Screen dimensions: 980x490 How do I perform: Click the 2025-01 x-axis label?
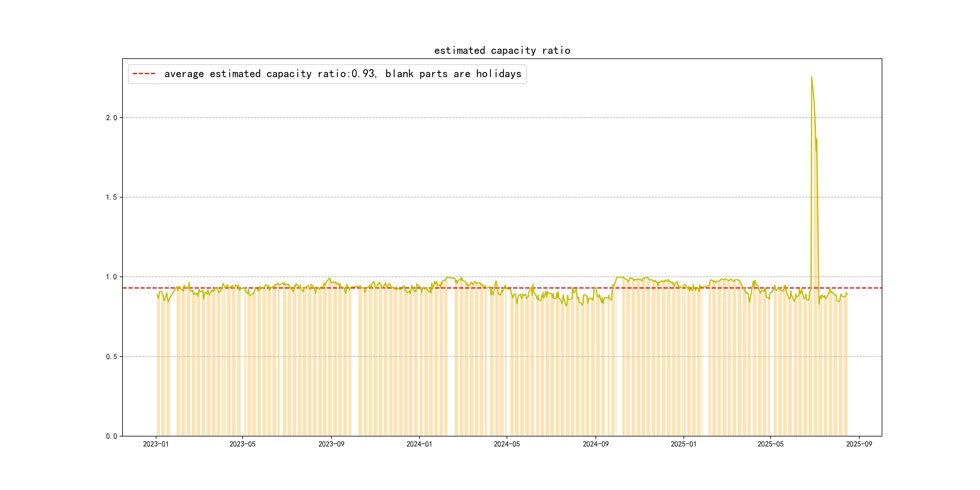click(683, 444)
